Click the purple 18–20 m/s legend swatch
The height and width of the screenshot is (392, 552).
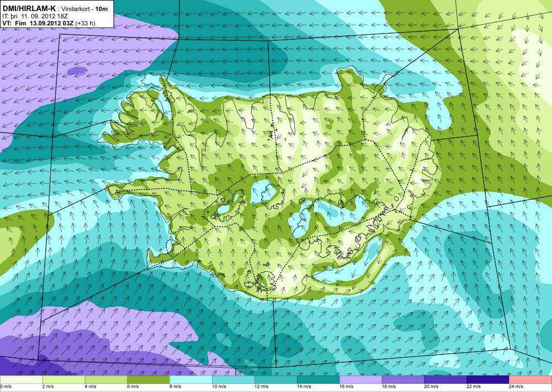pyautogui.click(x=403, y=380)
